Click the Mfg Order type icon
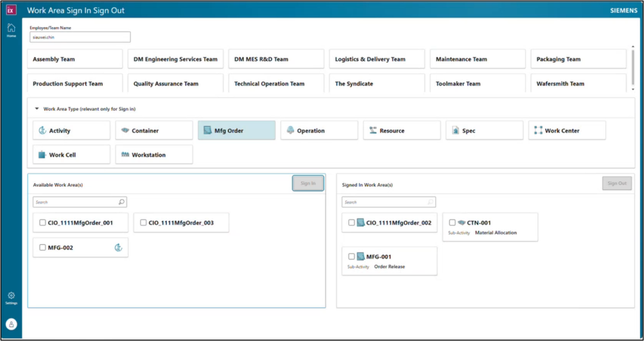This screenshot has height=341, width=644. tap(208, 131)
